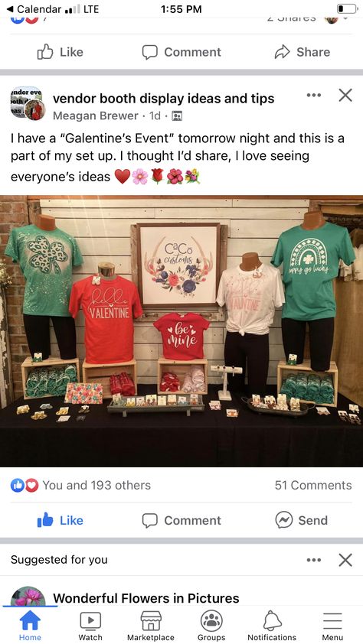This screenshot has height=644, width=363.
Task: Send the post via Messenger icon
Action: click(301, 520)
